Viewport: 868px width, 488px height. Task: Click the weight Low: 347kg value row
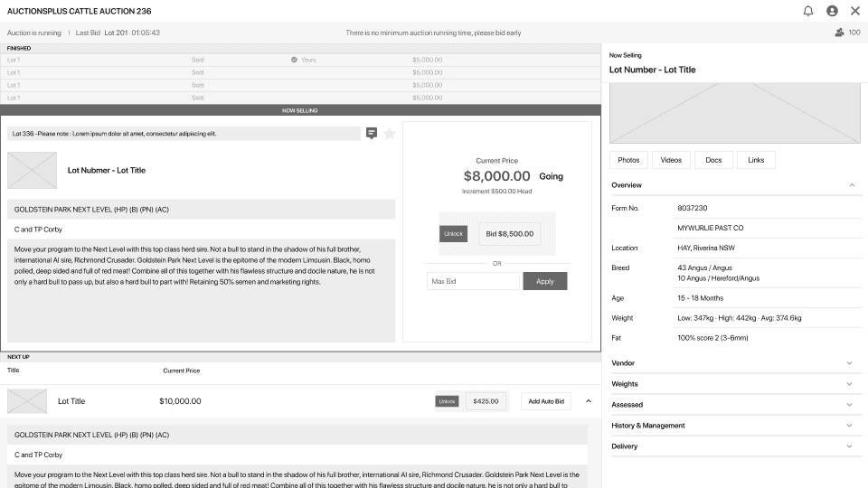pos(739,318)
